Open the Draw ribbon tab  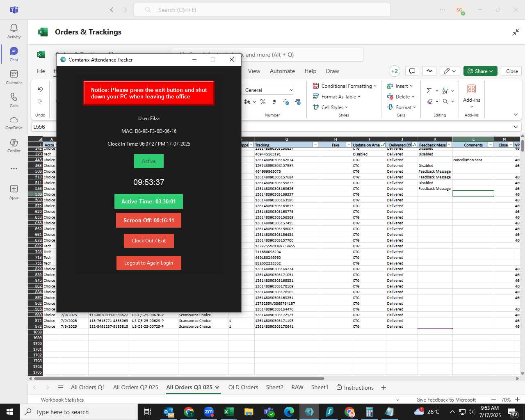[332, 71]
